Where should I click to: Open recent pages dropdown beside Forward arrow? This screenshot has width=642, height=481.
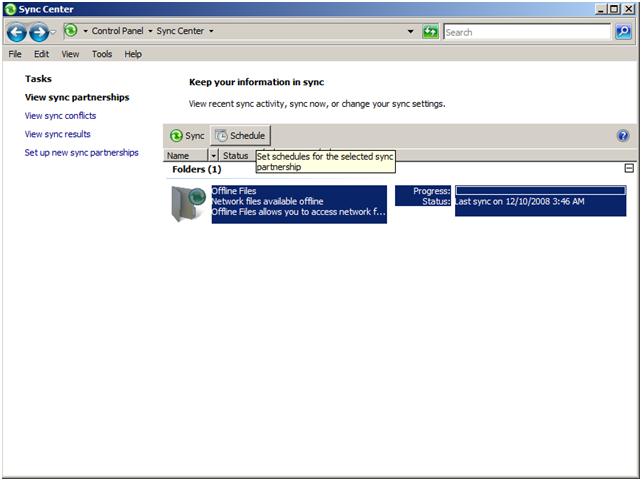[53, 32]
